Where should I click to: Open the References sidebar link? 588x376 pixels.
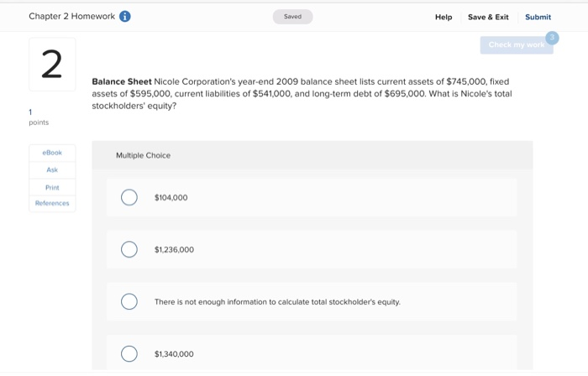pos(52,203)
